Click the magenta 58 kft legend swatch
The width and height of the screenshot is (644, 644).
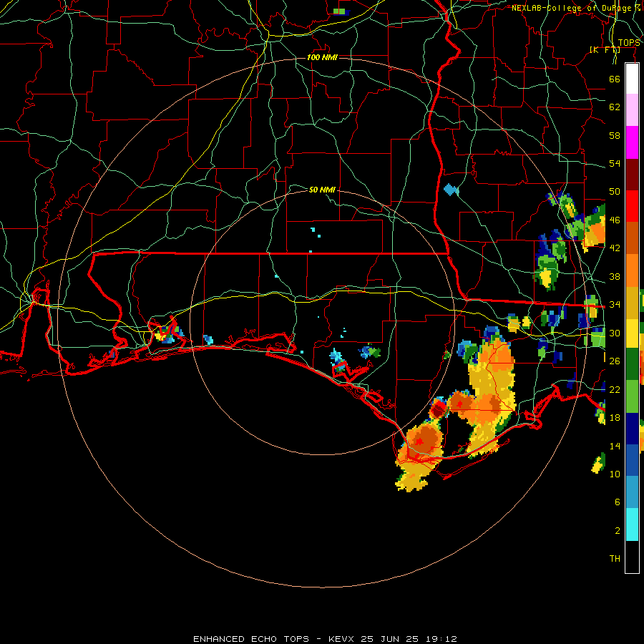click(x=632, y=142)
